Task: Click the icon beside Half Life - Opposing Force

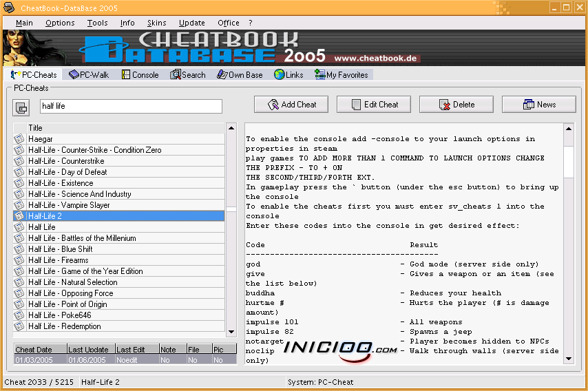Action: point(19,293)
